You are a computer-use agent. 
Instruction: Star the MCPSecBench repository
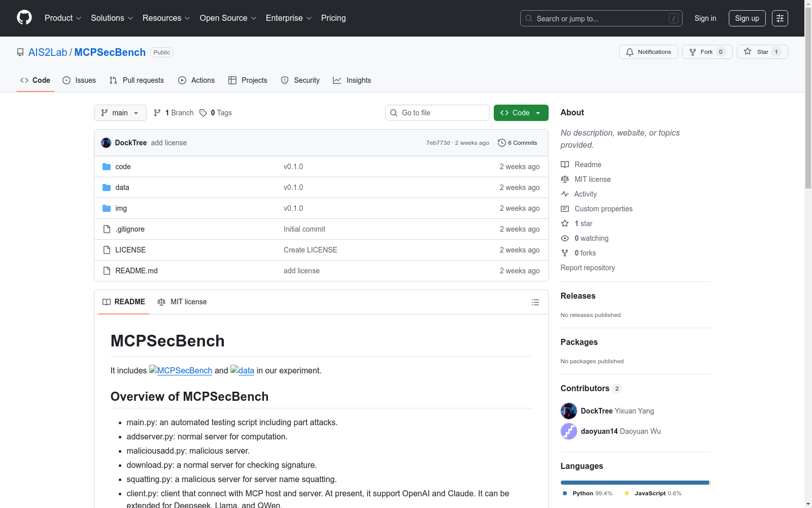coord(762,52)
